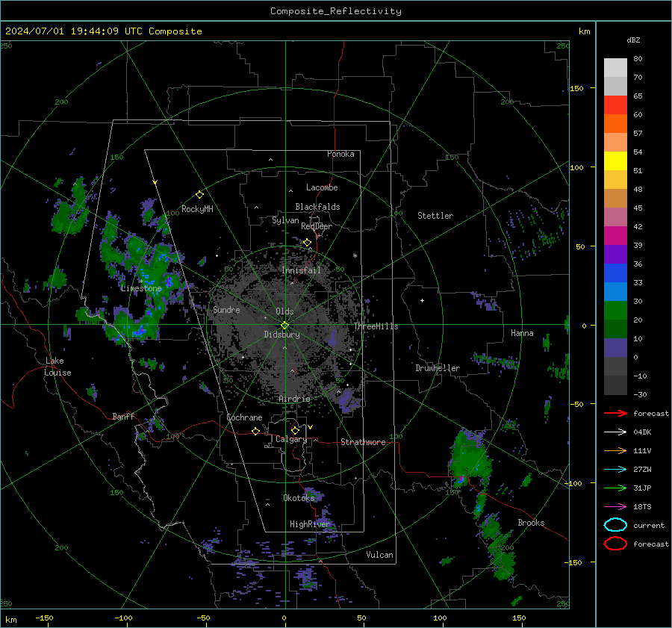Screen dimensions: 672x628
Task: Click the HighRiver label
Action: (x=310, y=524)
